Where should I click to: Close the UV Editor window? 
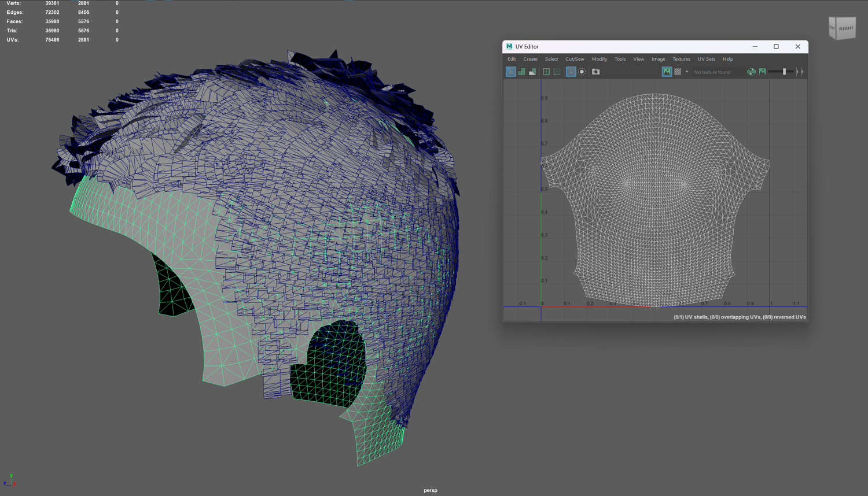click(x=798, y=46)
